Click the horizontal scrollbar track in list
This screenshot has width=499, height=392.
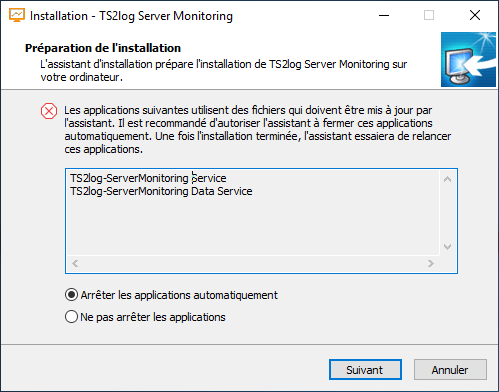click(x=253, y=264)
